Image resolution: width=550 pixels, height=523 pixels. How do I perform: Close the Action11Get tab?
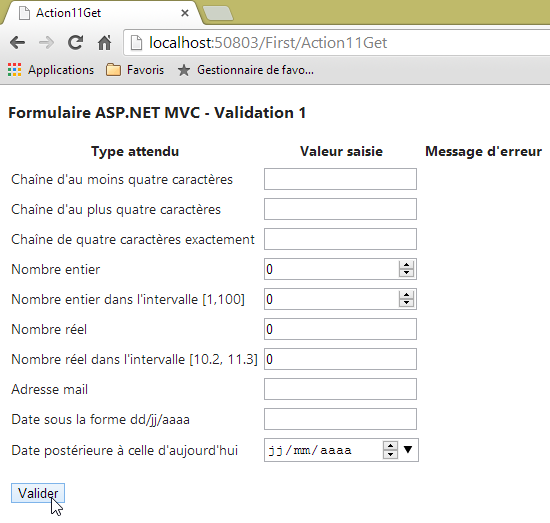[185, 13]
